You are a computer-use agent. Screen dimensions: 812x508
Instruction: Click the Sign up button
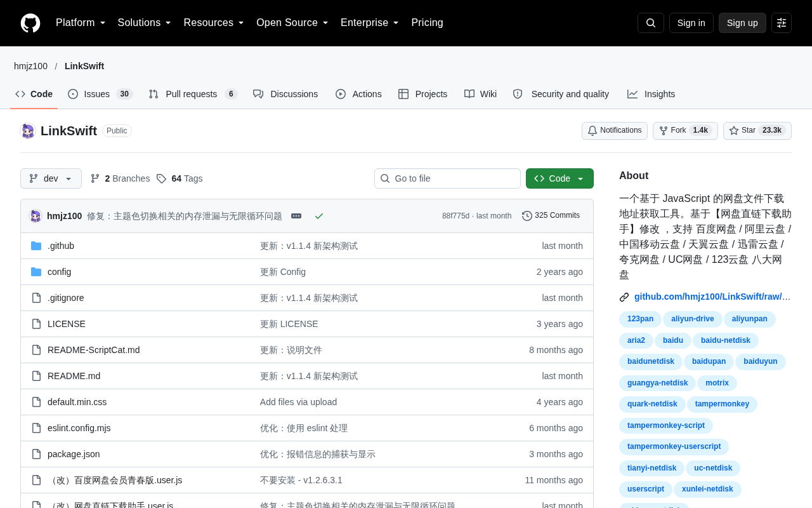[742, 23]
